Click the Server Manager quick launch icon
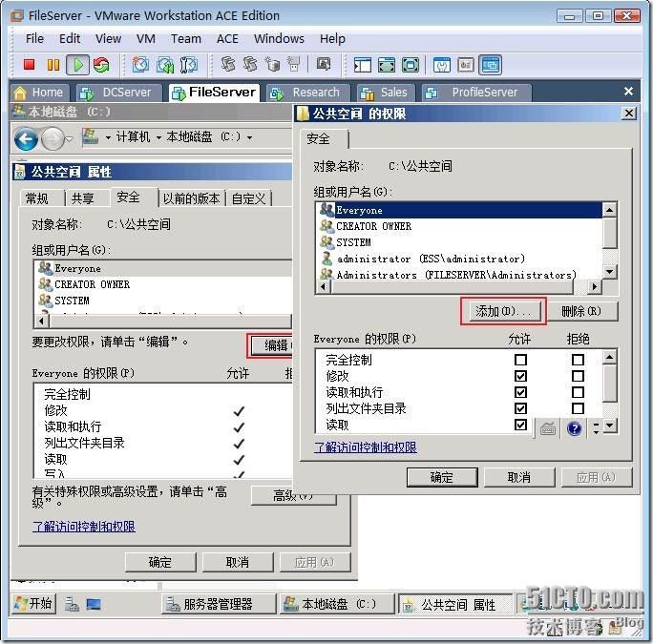 [72, 604]
